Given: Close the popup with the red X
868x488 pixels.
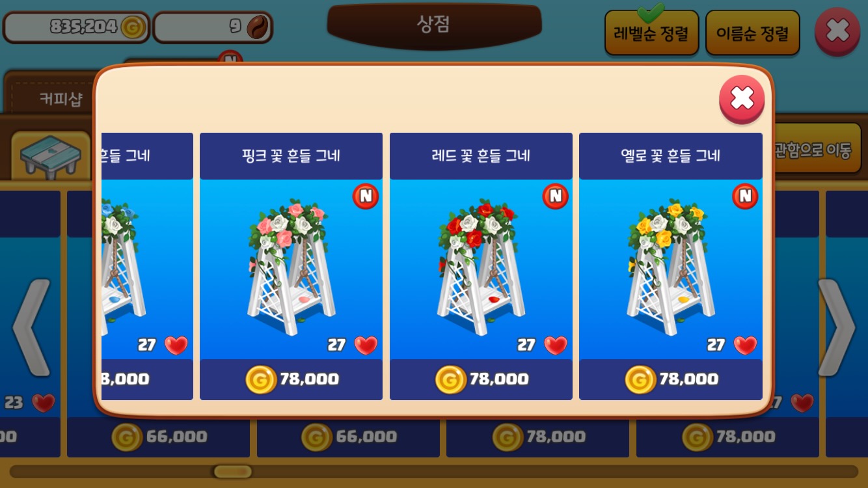Looking at the screenshot, I should click(x=742, y=99).
